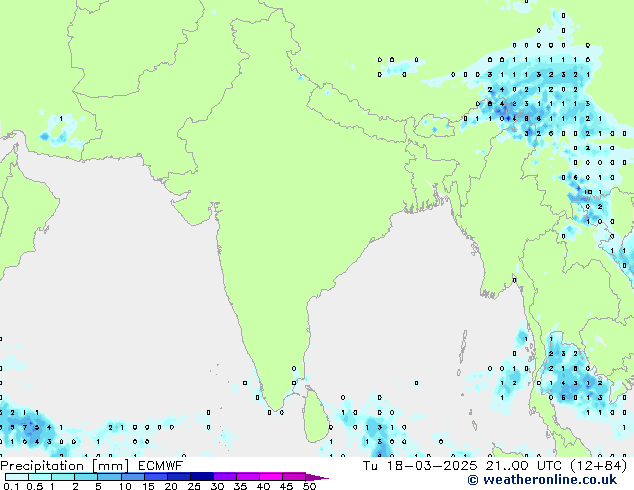634x490 pixels.
Task: Click the 30–35 mm purple swatch
Action: click(224, 477)
